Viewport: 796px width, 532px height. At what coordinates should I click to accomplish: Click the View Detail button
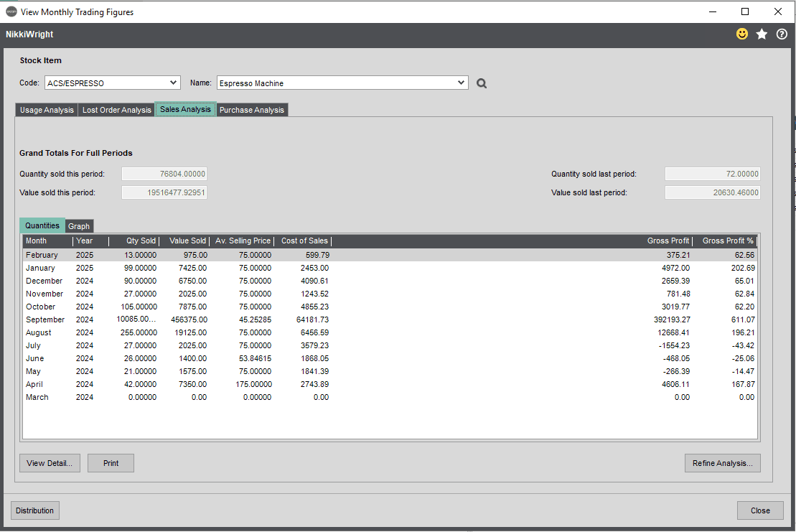(x=50, y=463)
